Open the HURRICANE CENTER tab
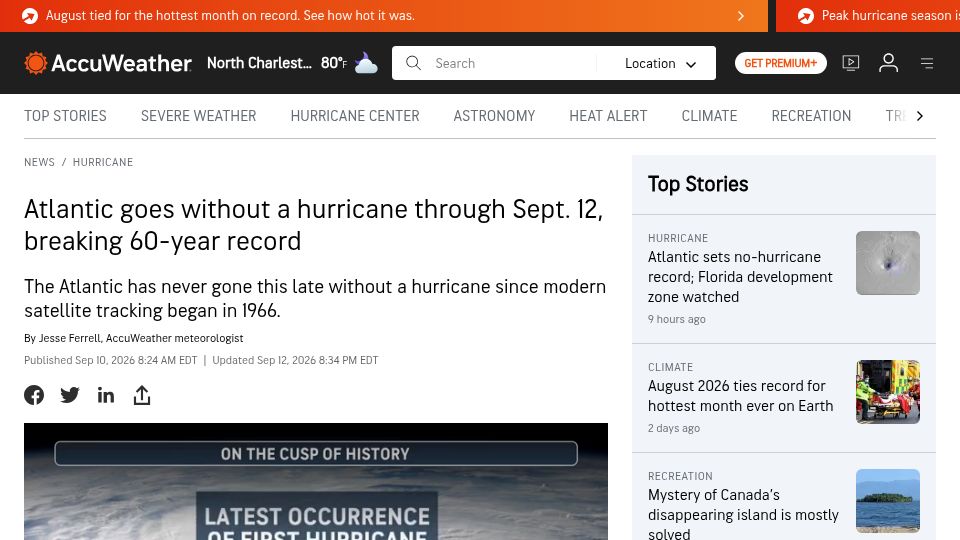The width and height of the screenshot is (960, 540). click(x=355, y=116)
